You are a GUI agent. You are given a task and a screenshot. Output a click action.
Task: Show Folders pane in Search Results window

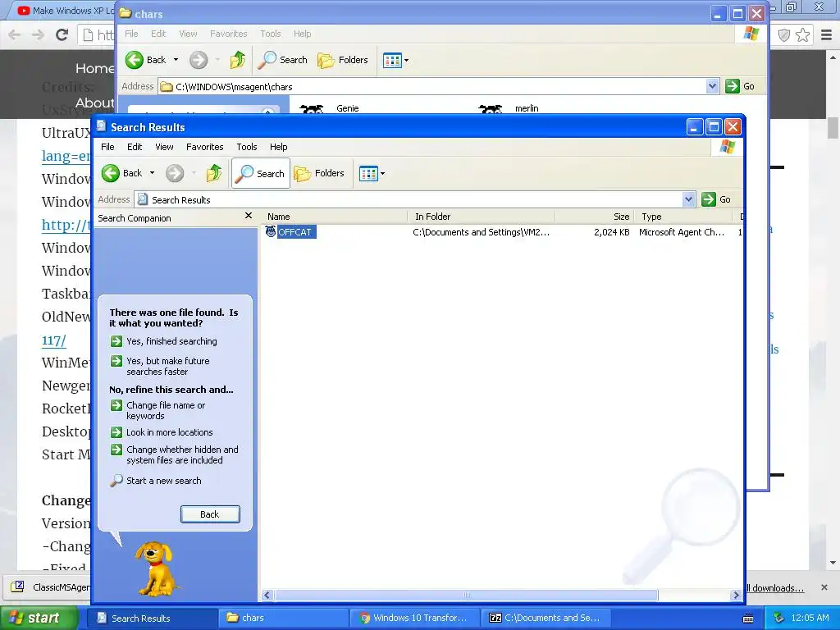319,173
